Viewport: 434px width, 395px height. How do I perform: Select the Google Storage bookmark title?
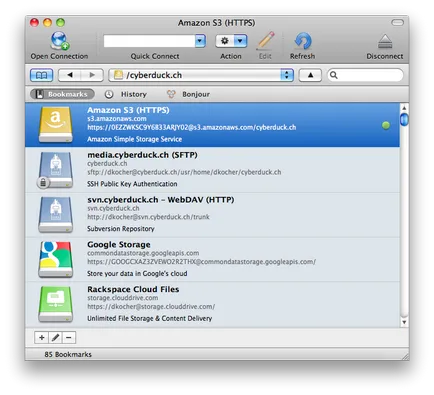pyautogui.click(x=119, y=244)
